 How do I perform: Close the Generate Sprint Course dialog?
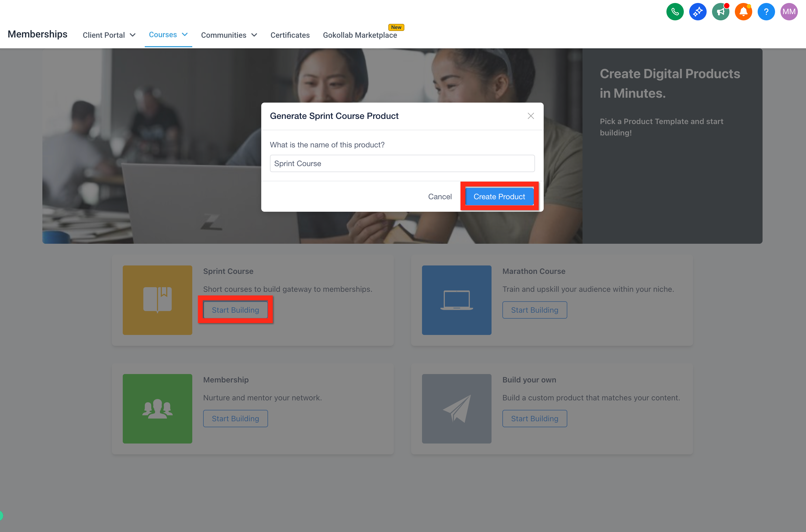point(531,116)
